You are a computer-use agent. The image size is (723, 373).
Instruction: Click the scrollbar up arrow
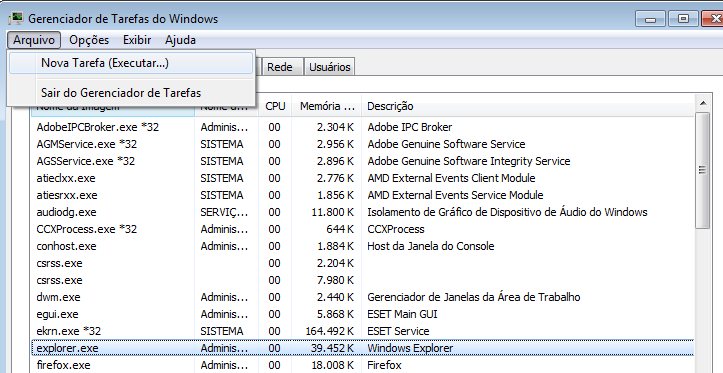coord(703,103)
